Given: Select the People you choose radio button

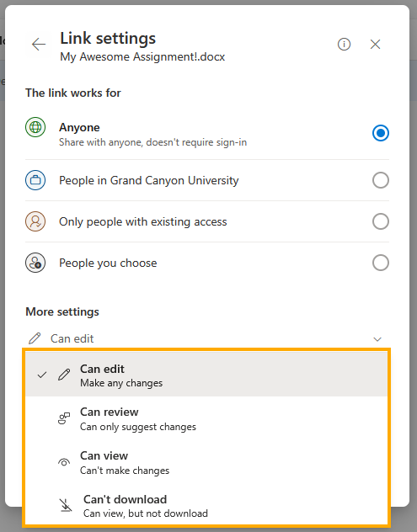Looking at the screenshot, I should tap(380, 263).
